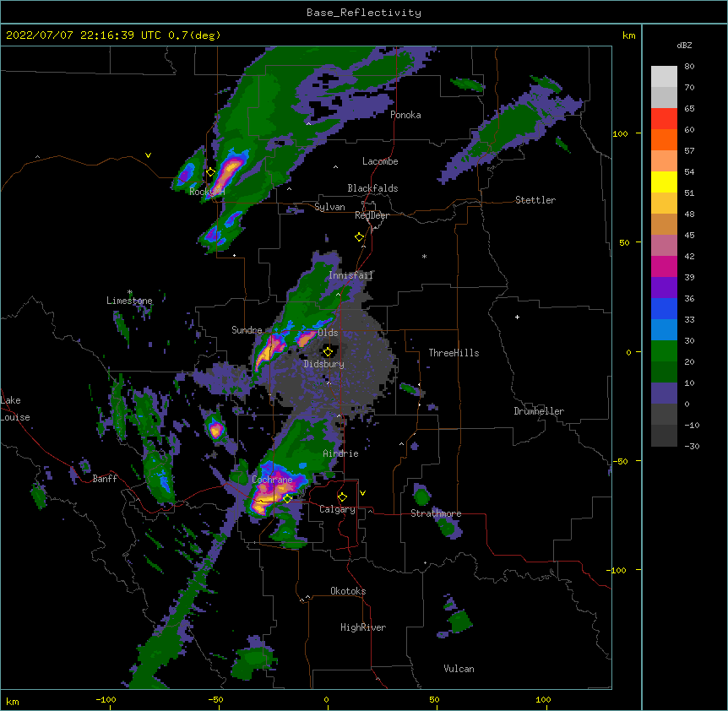Viewport: 728px width, 711px height.
Task: Click the Vulcan town label
Action: click(x=459, y=669)
